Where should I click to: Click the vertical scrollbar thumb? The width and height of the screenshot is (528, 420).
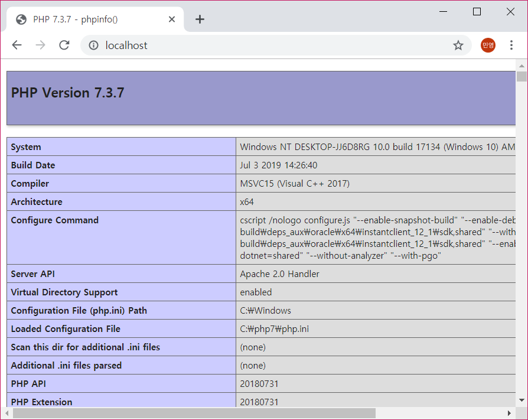pyautogui.click(x=522, y=77)
